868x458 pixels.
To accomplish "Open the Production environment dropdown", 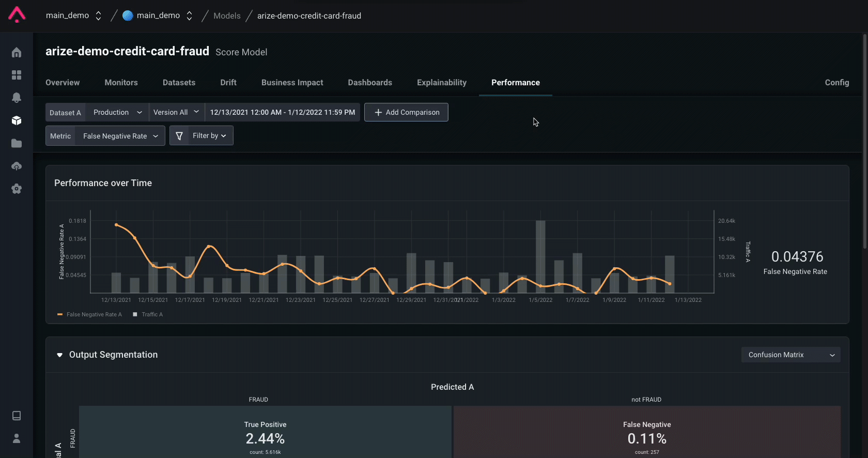I will click(x=117, y=112).
